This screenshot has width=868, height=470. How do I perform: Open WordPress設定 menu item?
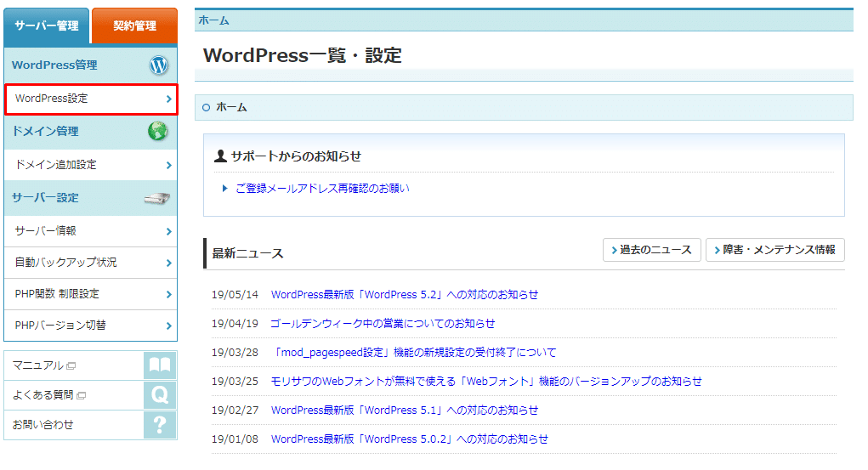91,99
